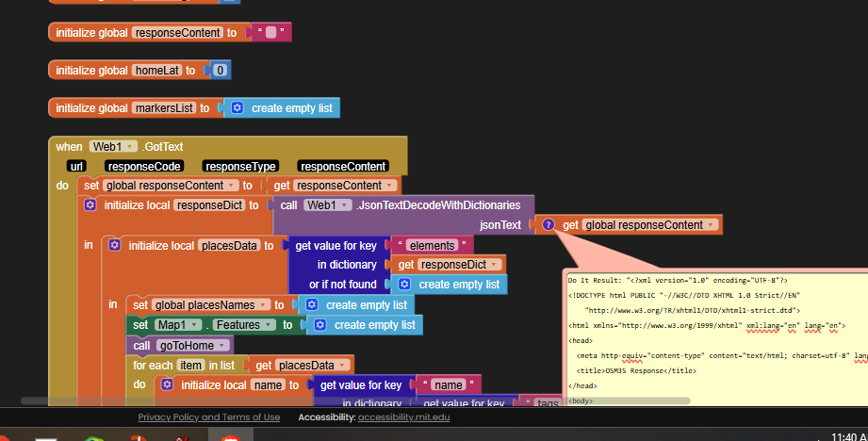Click the horizontal workspace scrollbar
This screenshot has width=868, height=441.
[x=283, y=400]
